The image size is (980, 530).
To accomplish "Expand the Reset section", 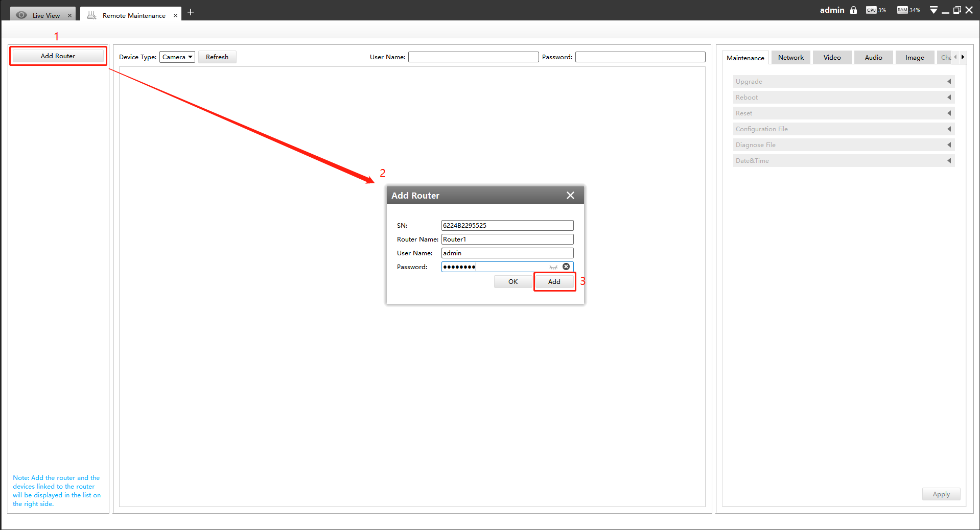I will point(844,113).
